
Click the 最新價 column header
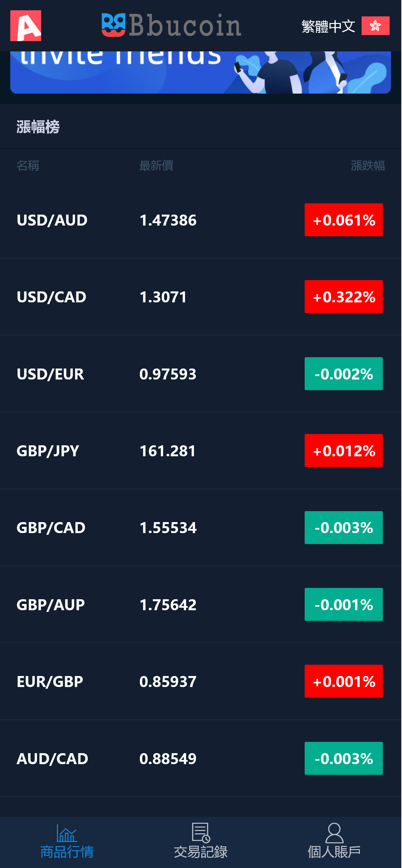[156, 166]
